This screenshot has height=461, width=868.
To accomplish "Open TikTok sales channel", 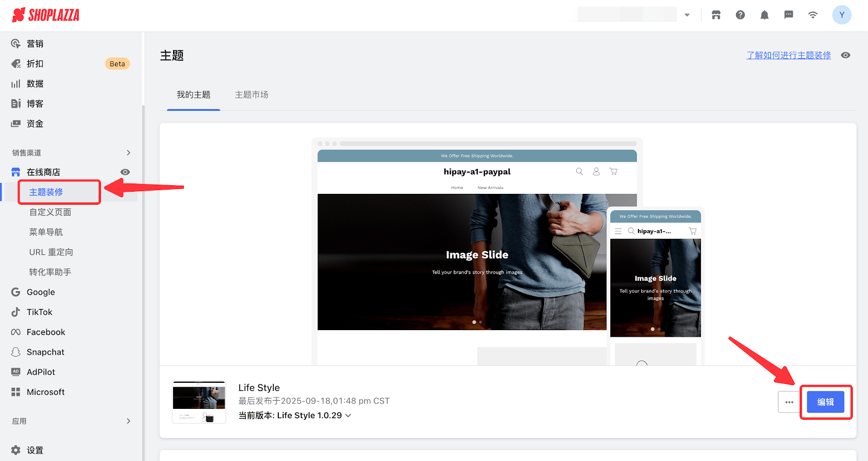I will click(x=40, y=312).
